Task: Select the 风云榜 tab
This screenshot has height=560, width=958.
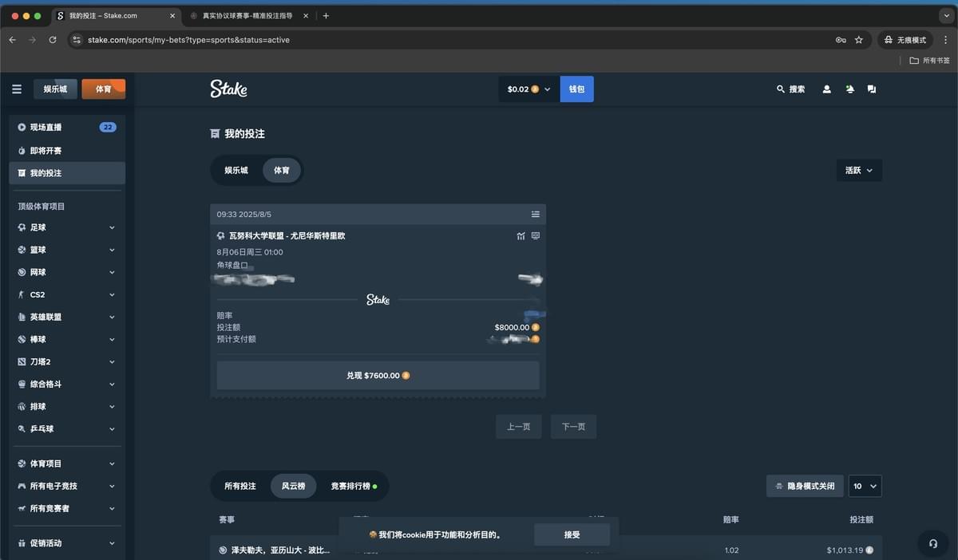Action: 293,486
